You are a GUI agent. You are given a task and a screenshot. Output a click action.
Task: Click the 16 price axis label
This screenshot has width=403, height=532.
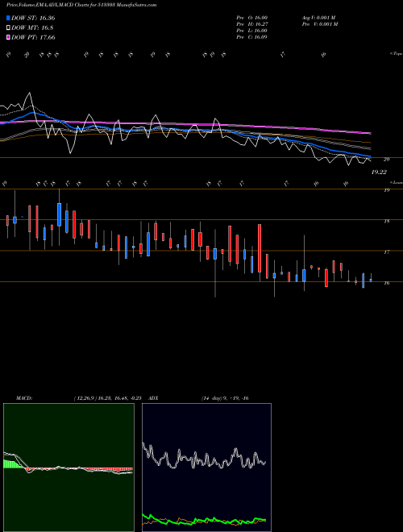pos(386,283)
